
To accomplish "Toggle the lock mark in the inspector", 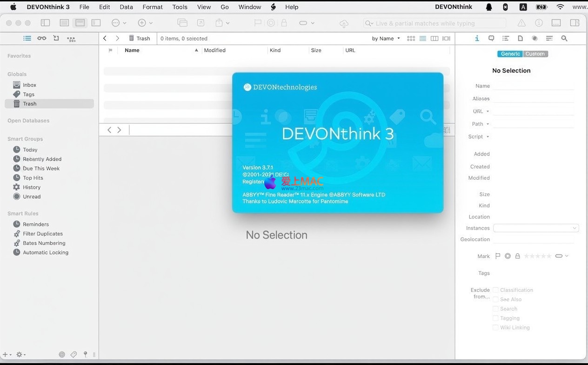I will click(x=517, y=256).
